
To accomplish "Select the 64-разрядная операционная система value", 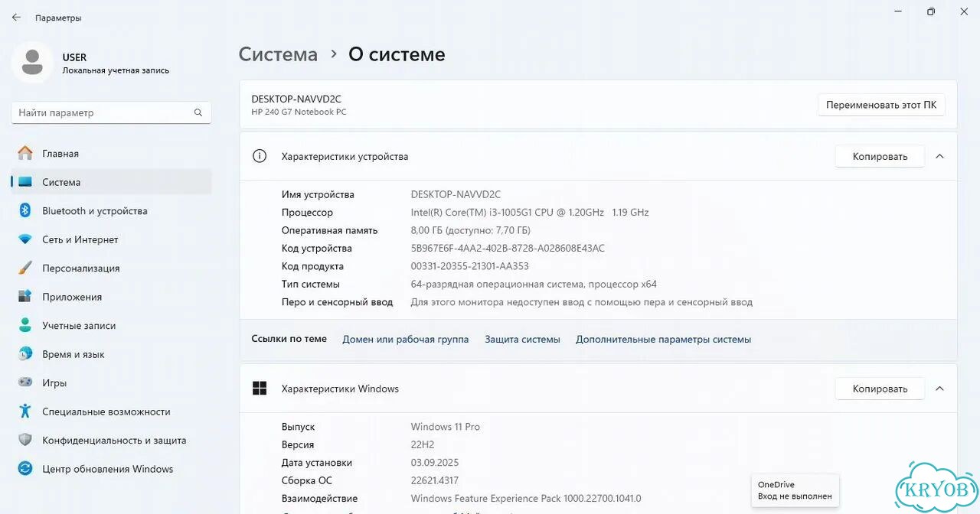I will pyautogui.click(x=534, y=284).
